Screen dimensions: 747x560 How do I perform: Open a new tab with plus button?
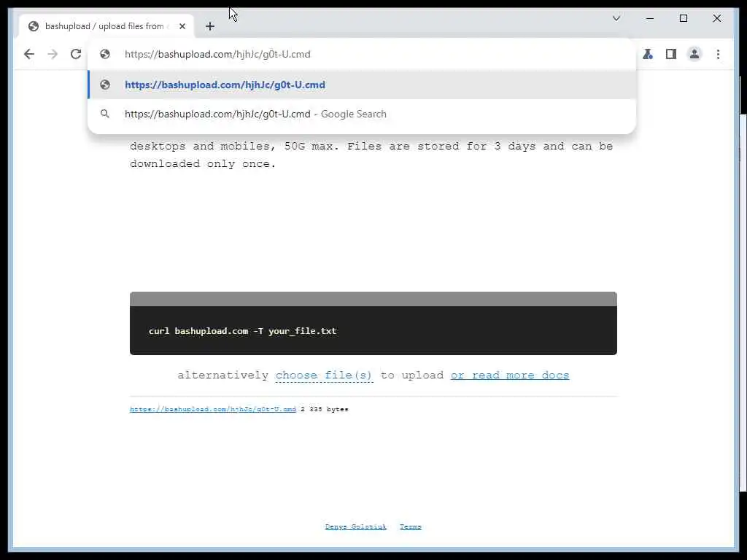click(x=210, y=27)
